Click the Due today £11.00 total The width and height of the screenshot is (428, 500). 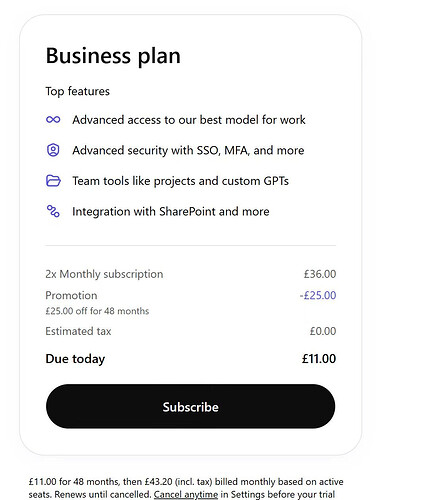click(x=191, y=359)
